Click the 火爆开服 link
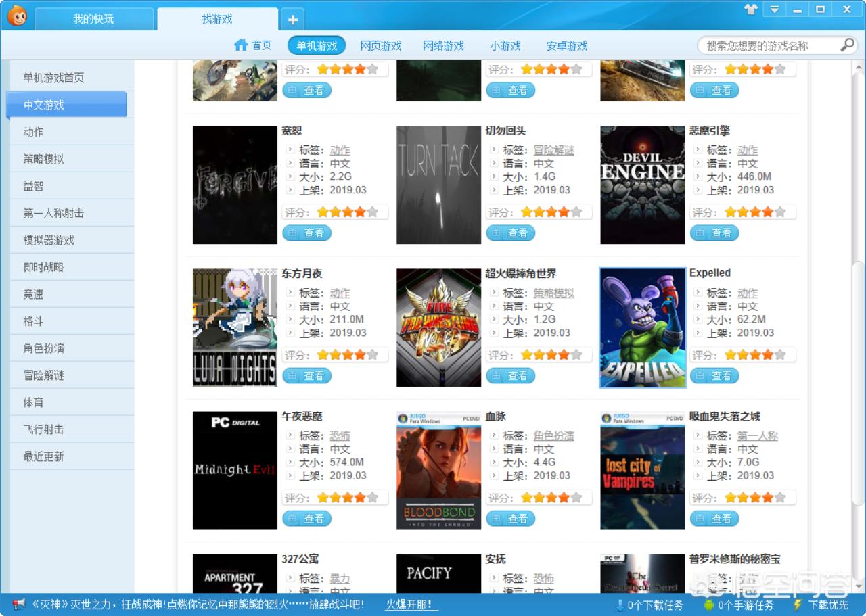The image size is (866, 616). click(408, 605)
